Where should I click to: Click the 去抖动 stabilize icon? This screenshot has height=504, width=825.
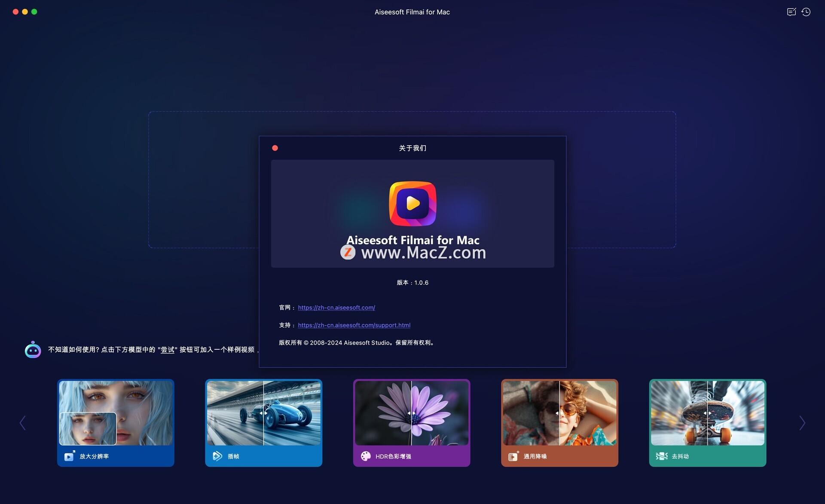[662, 456]
